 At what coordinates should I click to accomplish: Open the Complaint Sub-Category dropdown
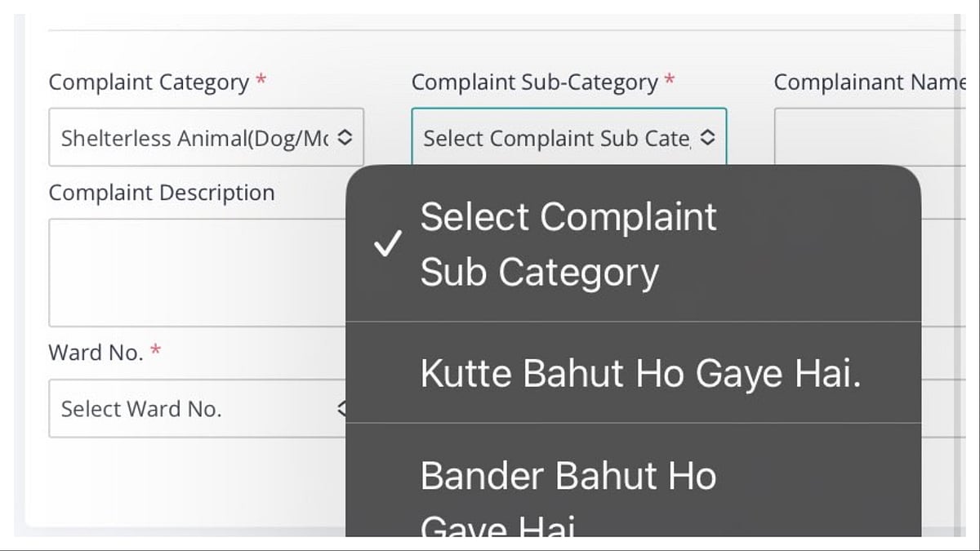coord(568,137)
